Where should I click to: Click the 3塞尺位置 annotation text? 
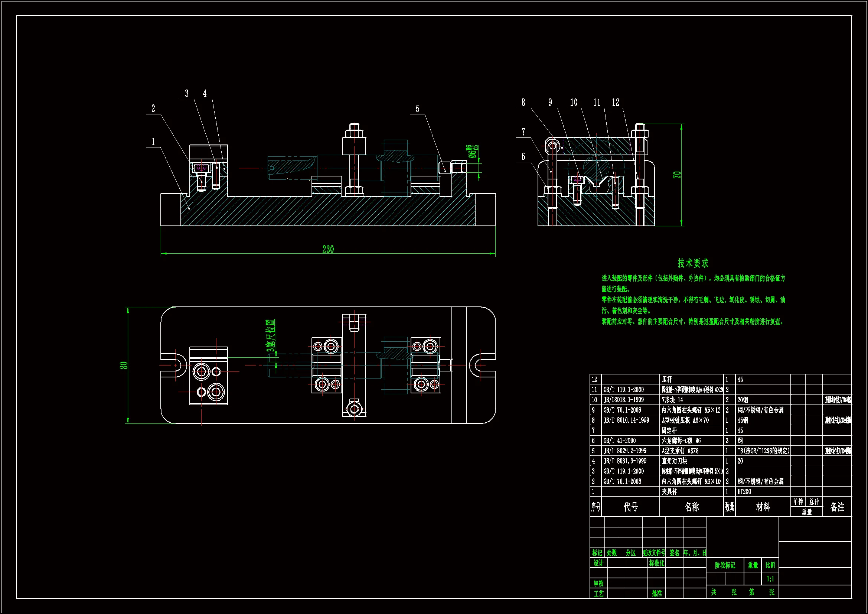tap(271, 335)
